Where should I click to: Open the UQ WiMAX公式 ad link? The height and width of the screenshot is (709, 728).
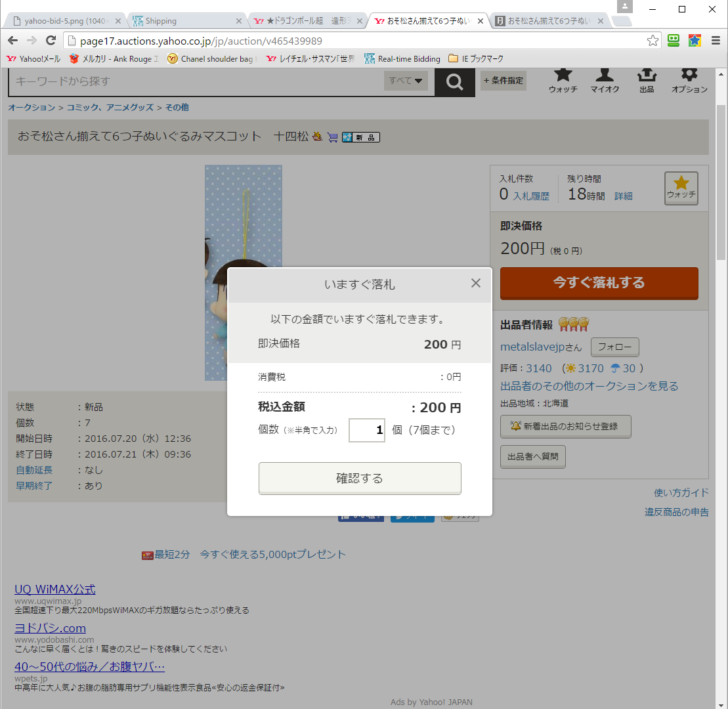(x=54, y=590)
